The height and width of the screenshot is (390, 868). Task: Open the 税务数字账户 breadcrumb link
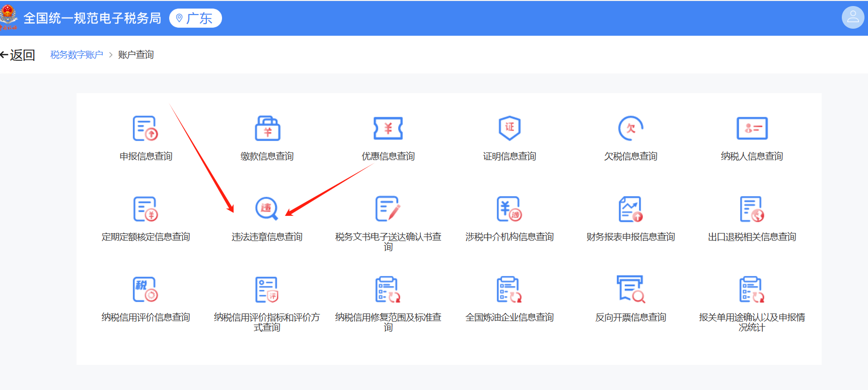click(77, 55)
